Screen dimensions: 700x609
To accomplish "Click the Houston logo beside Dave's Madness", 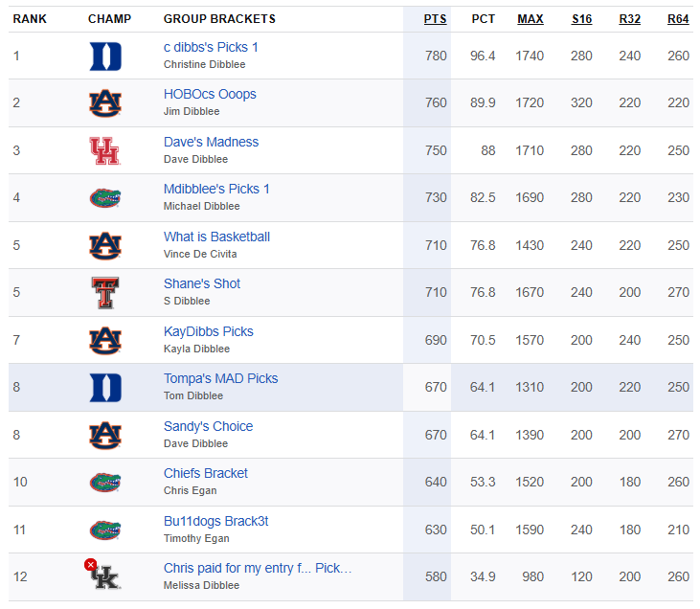I will (x=105, y=151).
